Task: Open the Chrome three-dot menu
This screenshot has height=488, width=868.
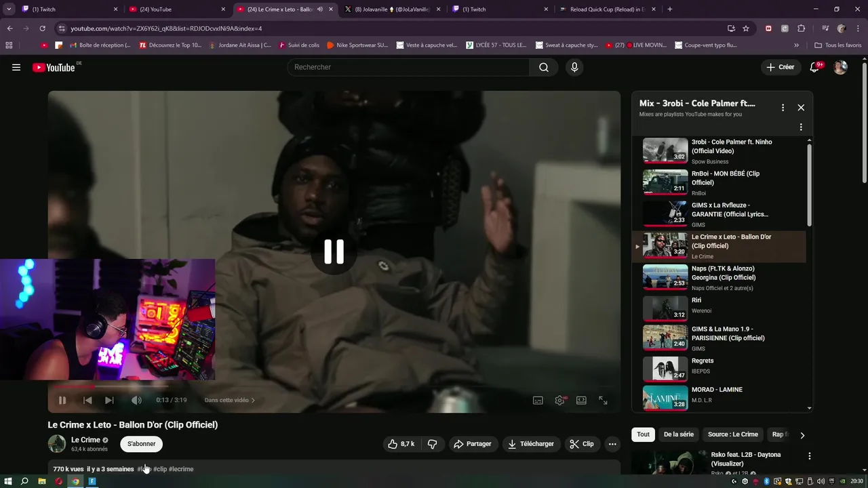Action: 858,28
